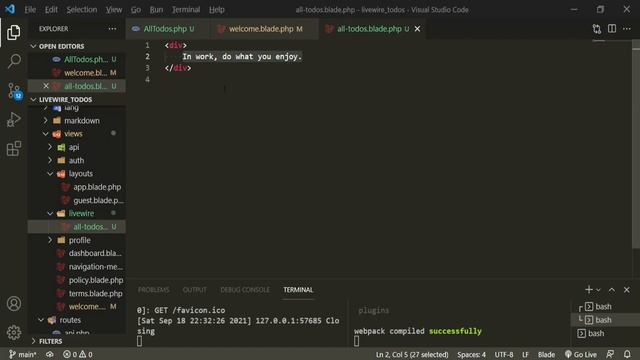This screenshot has height=360, width=640.
Task: Close all-todos.bl... in Open Editors list
Action: coord(46,86)
